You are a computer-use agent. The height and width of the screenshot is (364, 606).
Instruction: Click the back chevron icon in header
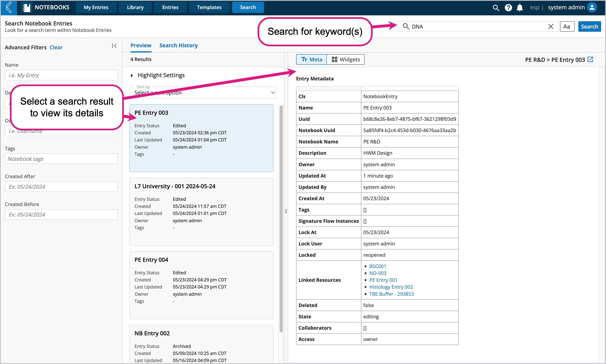point(8,7)
